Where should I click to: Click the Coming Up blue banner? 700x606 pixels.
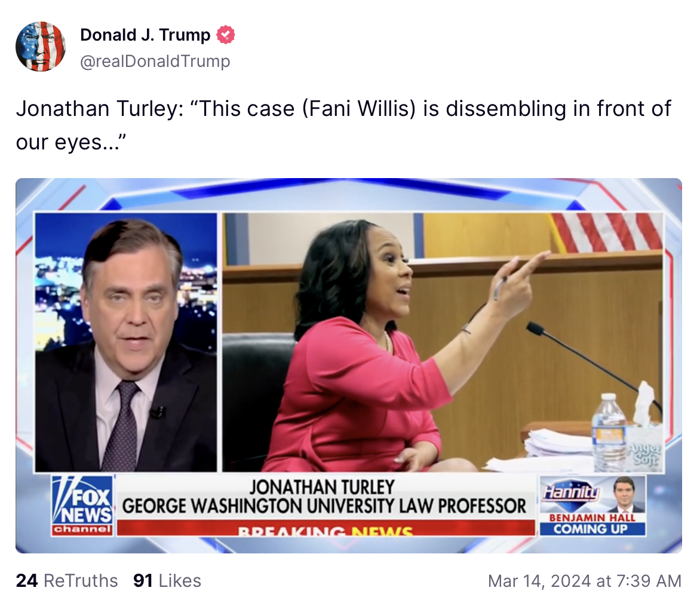(x=592, y=529)
